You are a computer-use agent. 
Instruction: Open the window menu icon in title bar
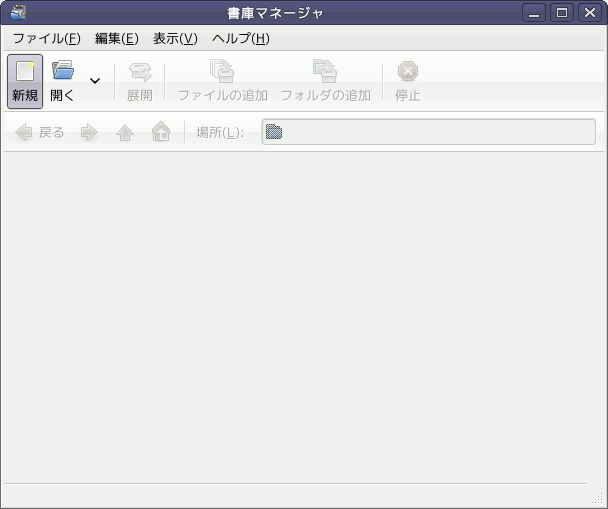pos(17,13)
